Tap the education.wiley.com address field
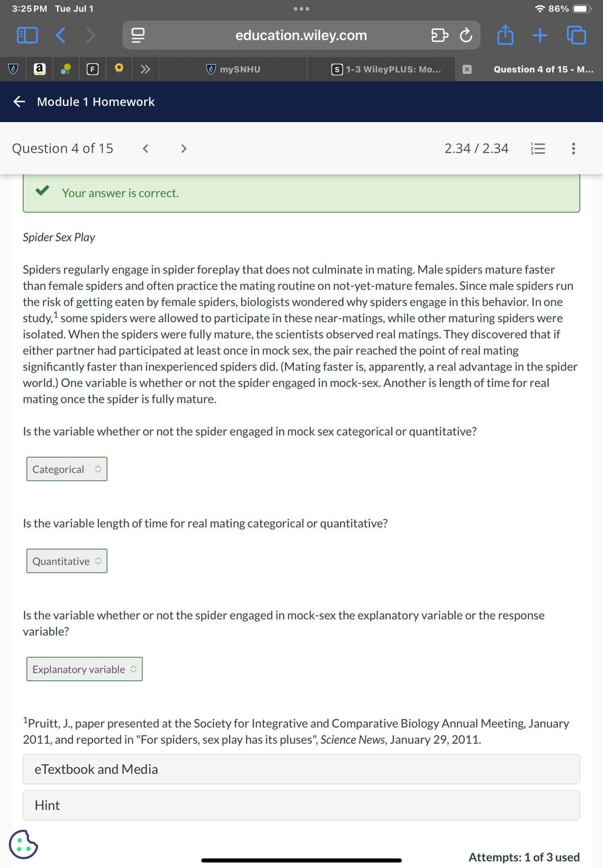The height and width of the screenshot is (868, 603). pyautogui.click(x=301, y=35)
